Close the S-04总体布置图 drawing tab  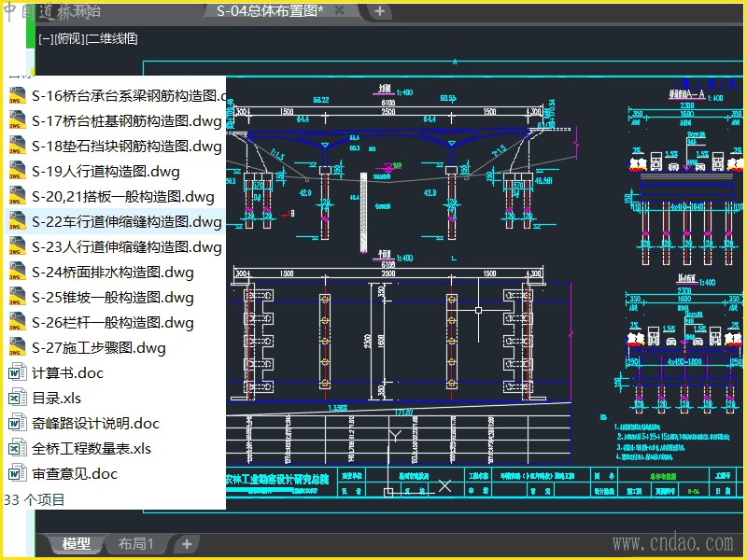[x=339, y=11]
